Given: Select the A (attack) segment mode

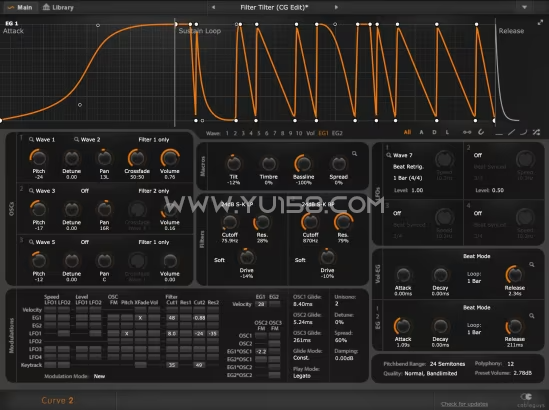Looking at the screenshot, I should 421,132.
